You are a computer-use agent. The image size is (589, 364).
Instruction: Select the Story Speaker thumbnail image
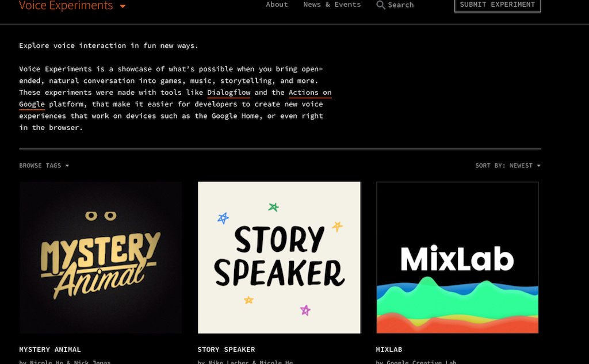(279, 258)
